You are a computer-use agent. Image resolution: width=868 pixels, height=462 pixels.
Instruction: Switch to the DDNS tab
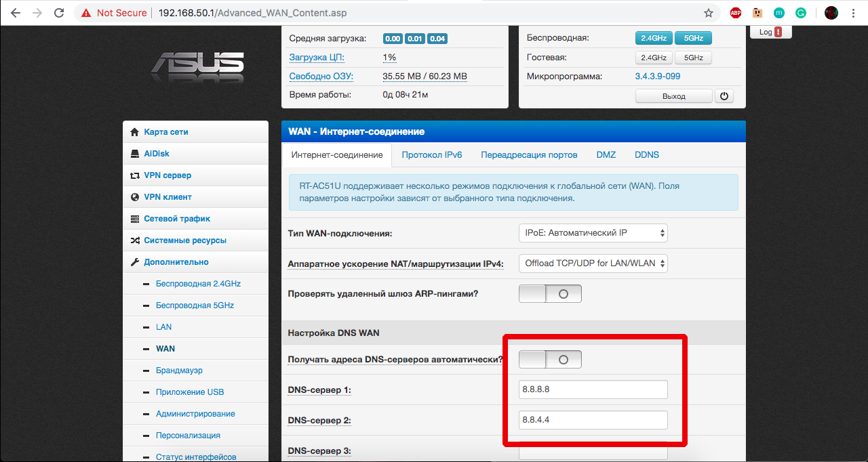pyautogui.click(x=646, y=155)
